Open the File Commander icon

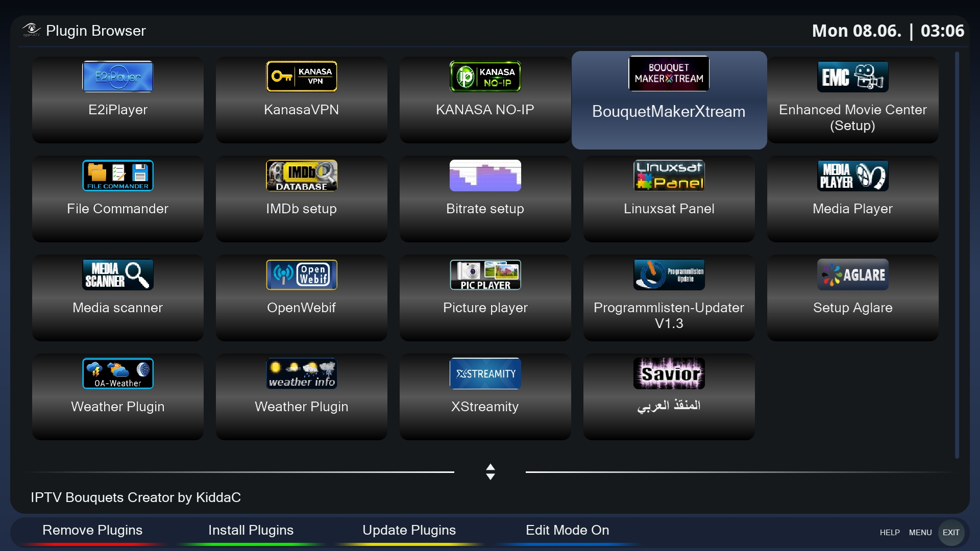(118, 176)
